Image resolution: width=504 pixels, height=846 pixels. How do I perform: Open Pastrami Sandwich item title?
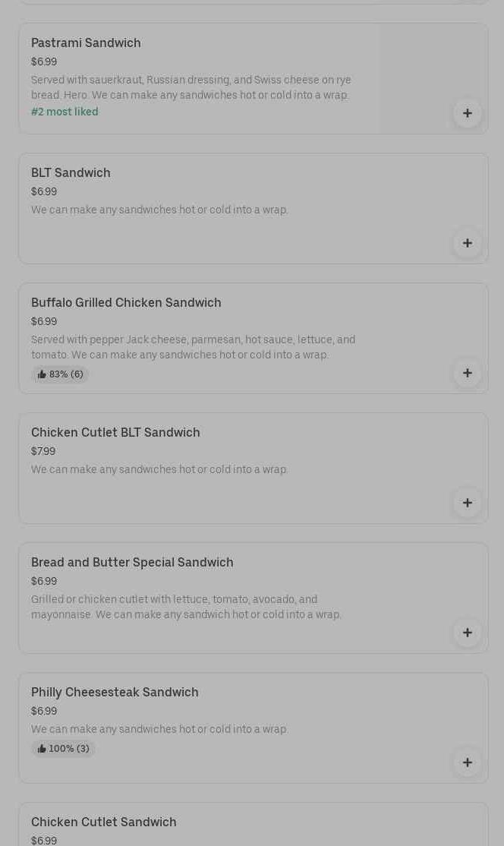point(86,43)
